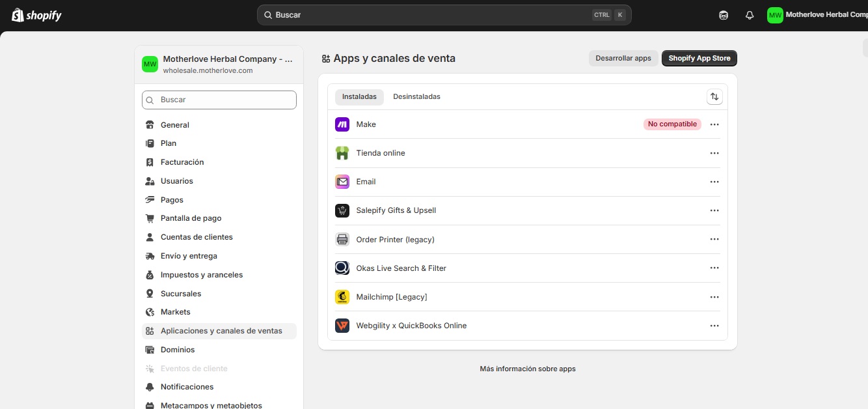Open the options menu for Salepify Gifts & Upsell
Viewport: 868px width, 409px height.
pyautogui.click(x=714, y=210)
